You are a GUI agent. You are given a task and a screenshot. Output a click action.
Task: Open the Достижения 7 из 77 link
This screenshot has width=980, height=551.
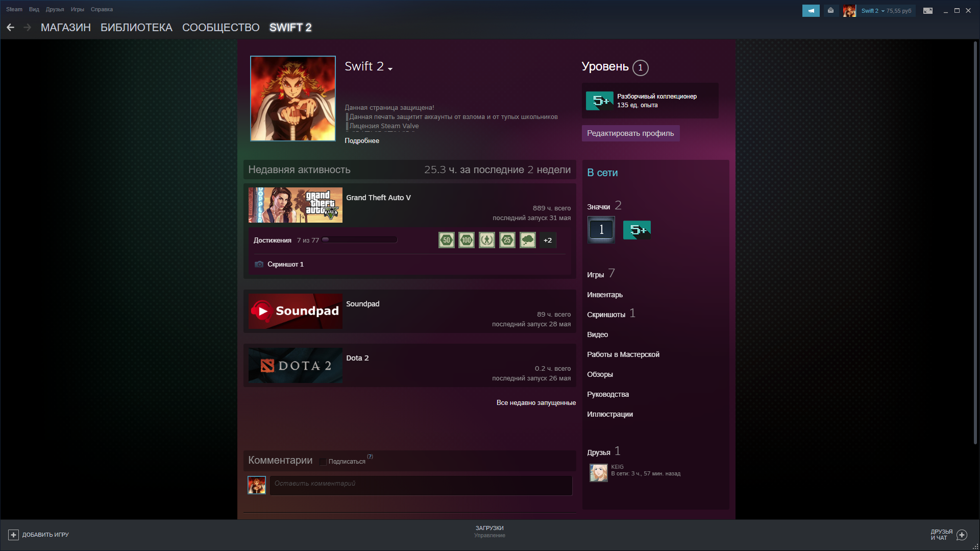[x=286, y=241]
